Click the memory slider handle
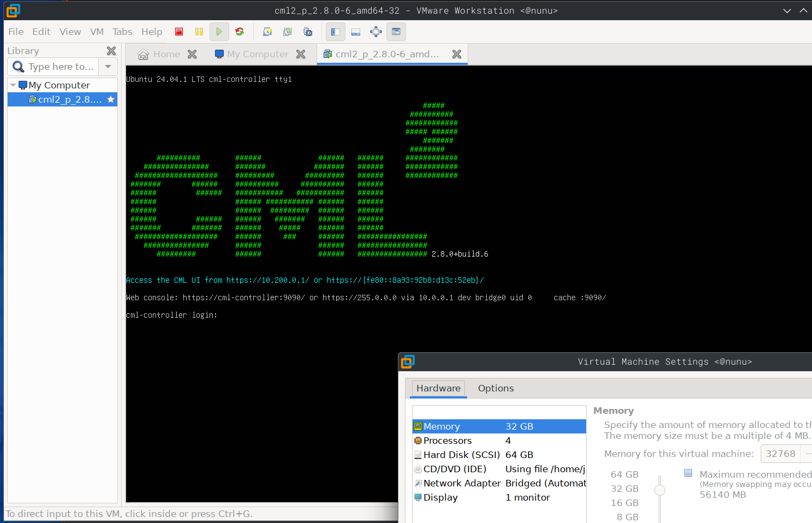Viewport: 812px width, 523px height. (x=660, y=490)
